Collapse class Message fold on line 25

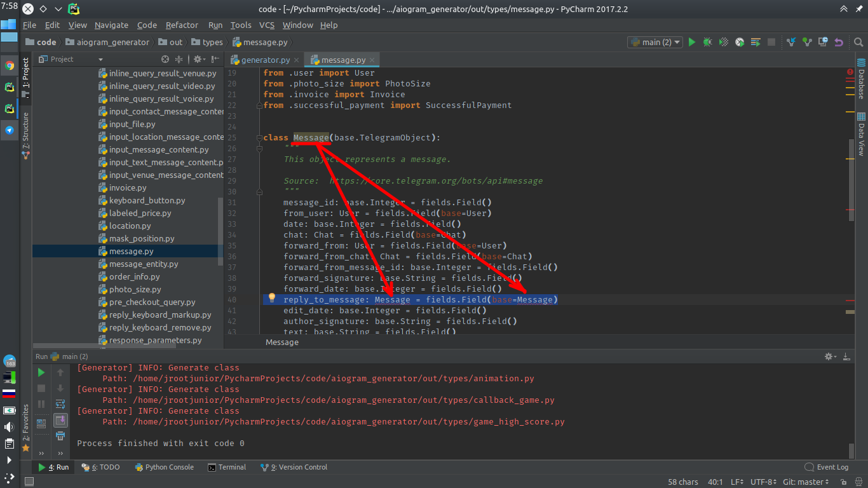tap(260, 138)
